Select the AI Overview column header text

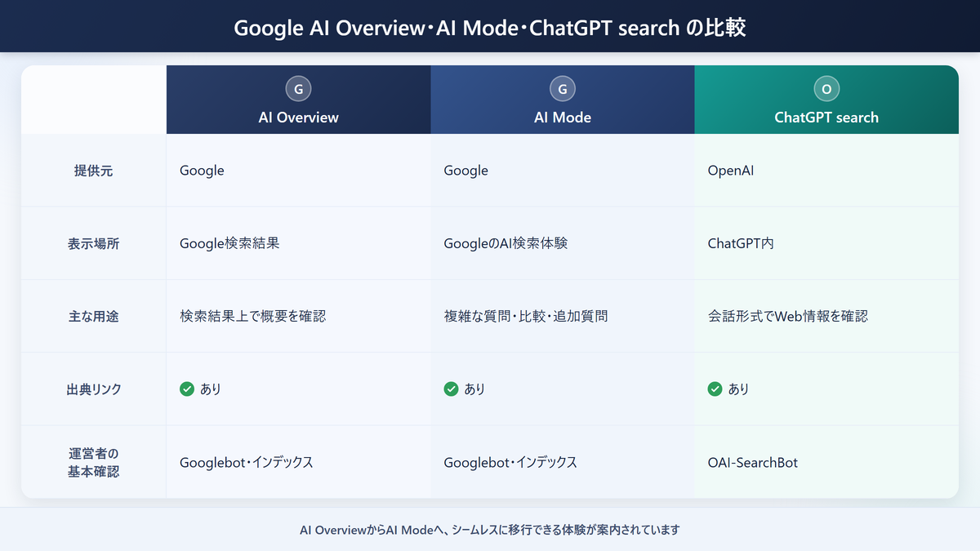pyautogui.click(x=299, y=118)
